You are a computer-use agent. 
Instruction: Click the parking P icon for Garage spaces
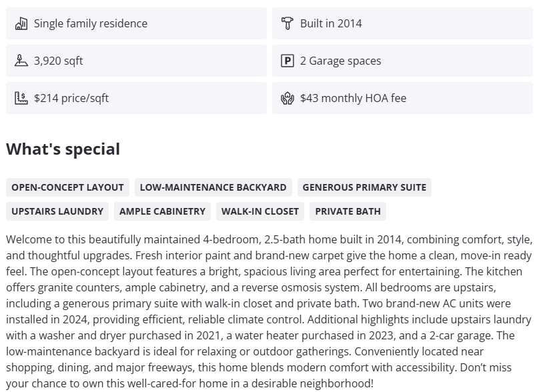click(288, 61)
